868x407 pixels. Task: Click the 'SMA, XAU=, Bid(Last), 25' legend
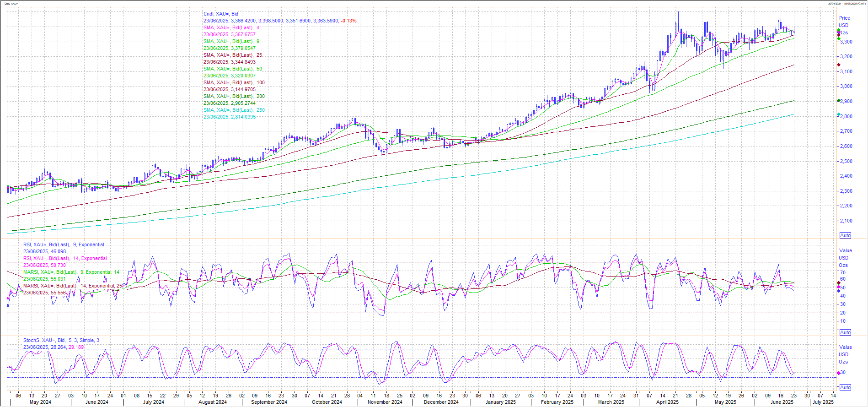point(233,55)
